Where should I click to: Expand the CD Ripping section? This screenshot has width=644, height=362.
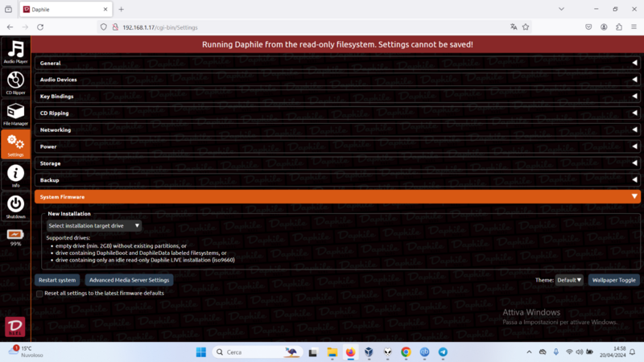[337, 113]
